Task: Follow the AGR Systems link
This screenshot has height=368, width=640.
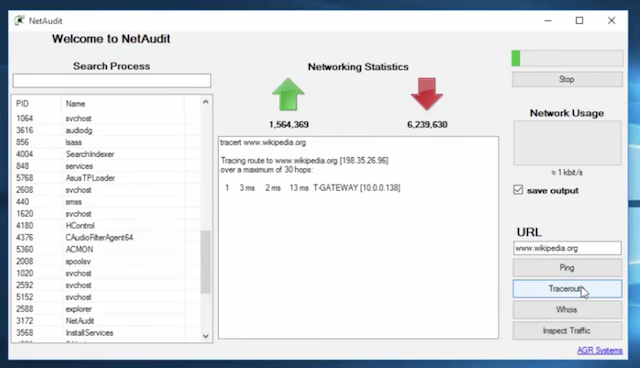Action: point(600,350)
